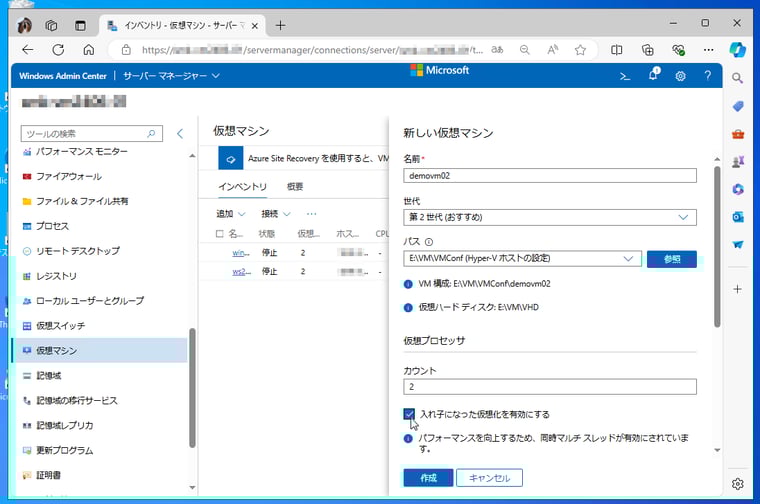This screenshot has height=504, width=760.
Task: Open more actions ellipsis in VM toolbar
Action: tap(312, 214)
